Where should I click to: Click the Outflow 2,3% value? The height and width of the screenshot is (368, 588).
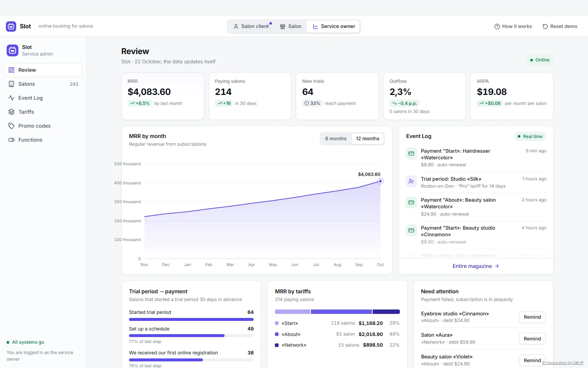pyautogui.click(x=400, y=92)
